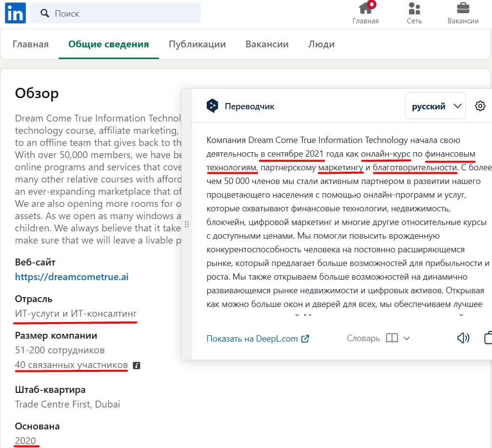Click the 40 связанных участников link
The width and height of the screenshot is (492, 448).
[x=72, y=365]
